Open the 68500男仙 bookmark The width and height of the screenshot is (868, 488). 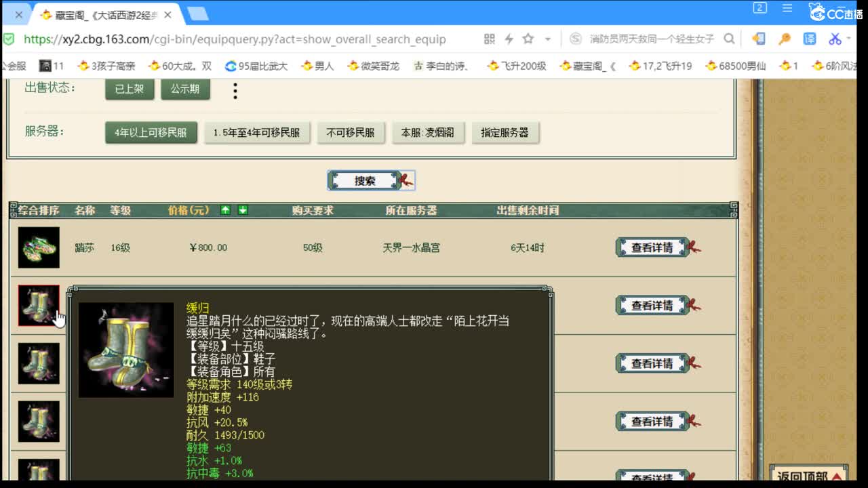(736, 66)
